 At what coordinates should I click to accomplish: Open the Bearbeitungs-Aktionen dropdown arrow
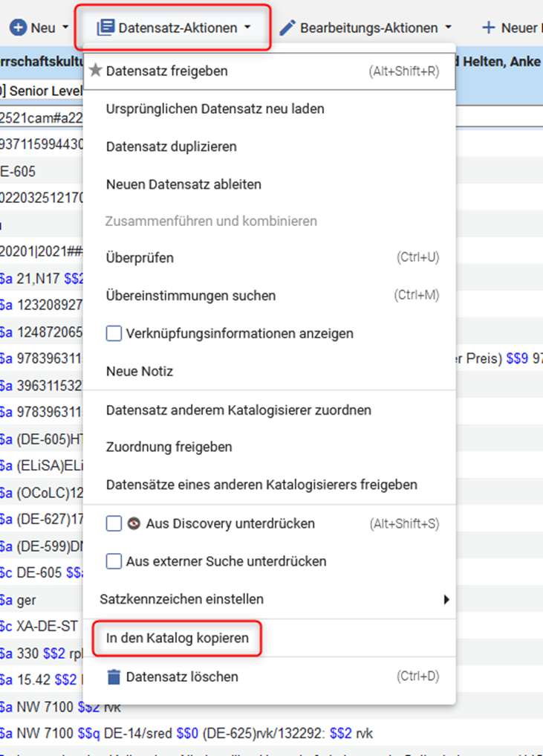448,28
